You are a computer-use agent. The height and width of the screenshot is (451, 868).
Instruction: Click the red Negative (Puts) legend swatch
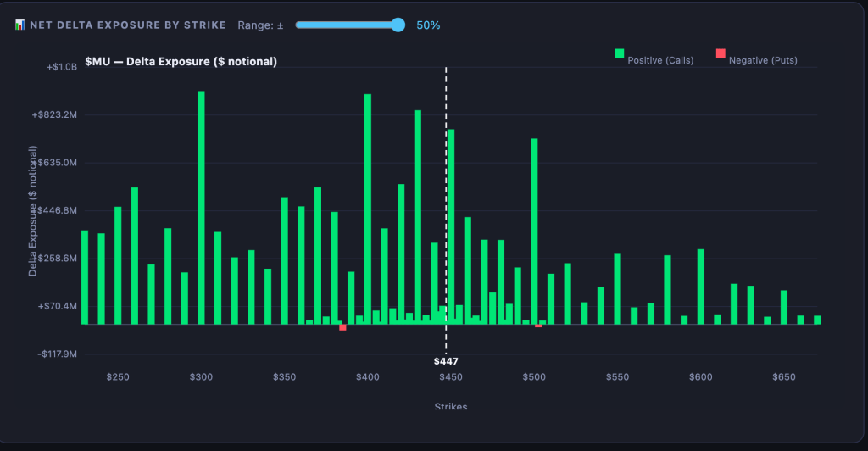[x=721, y=53]
